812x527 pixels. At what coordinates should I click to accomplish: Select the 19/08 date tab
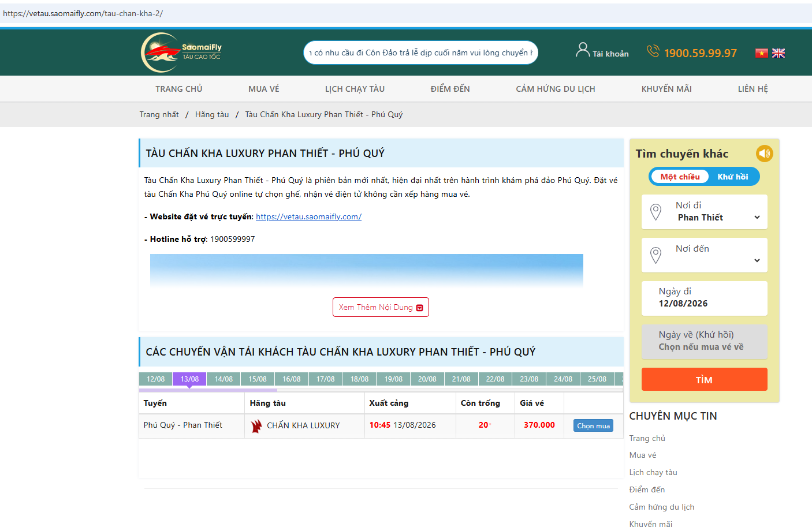pyautogui.click(x=393, y=379)
